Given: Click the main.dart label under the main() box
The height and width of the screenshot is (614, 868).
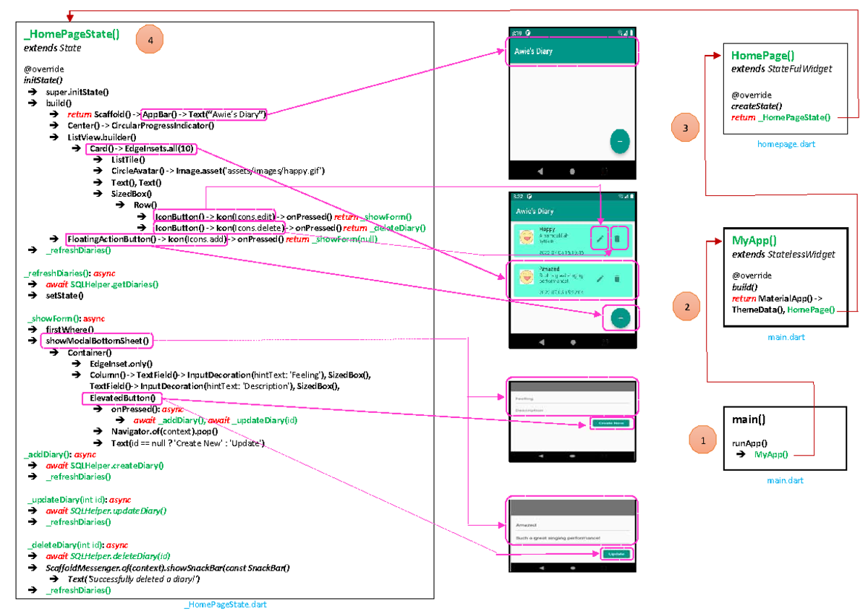Looking at the screenshot, I should [785, 480].
